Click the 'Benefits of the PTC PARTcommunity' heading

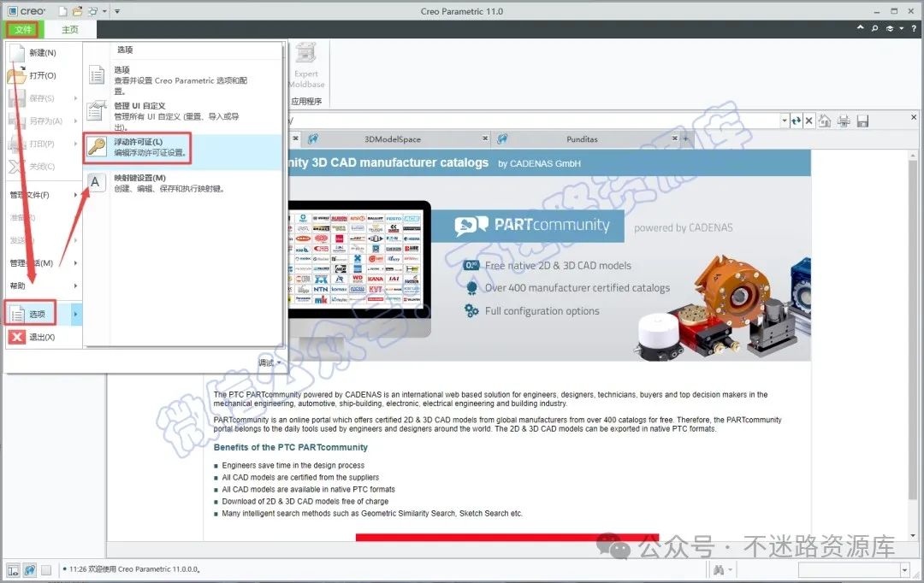click(291, 447)
